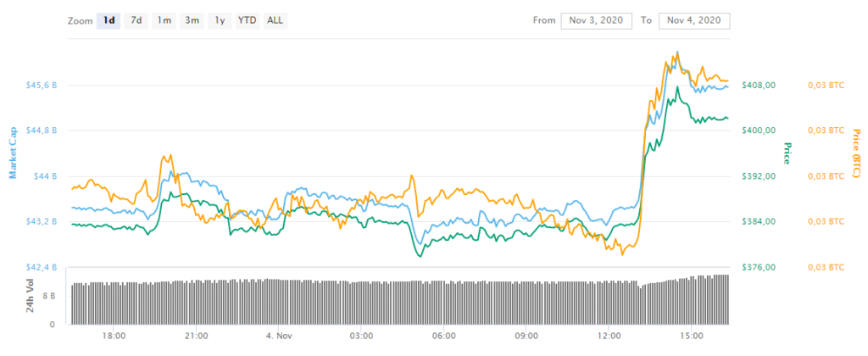This screenshot has height=356, width=868.
Task: Pick the 1y zoom range
Action: [x=220, y=20]
